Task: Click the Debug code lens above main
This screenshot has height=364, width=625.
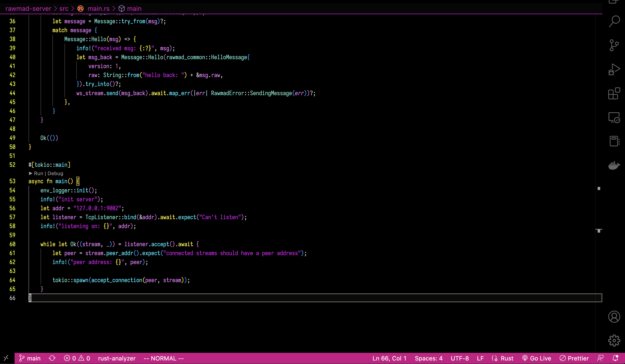Action: coord(55,173)
